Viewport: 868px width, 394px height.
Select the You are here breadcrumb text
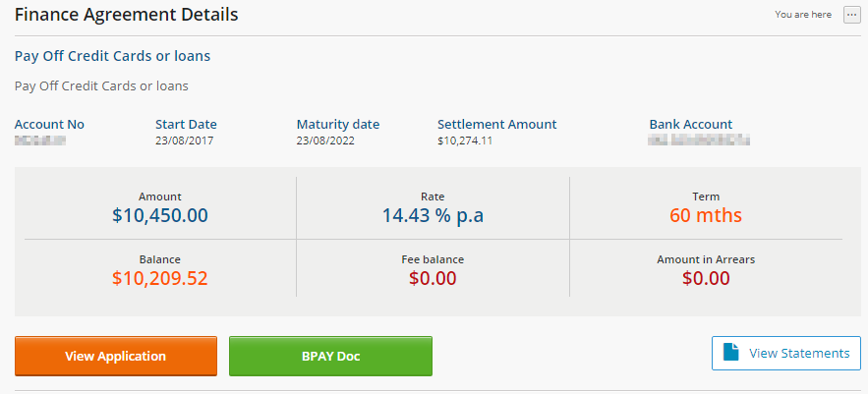pos(803,15)
